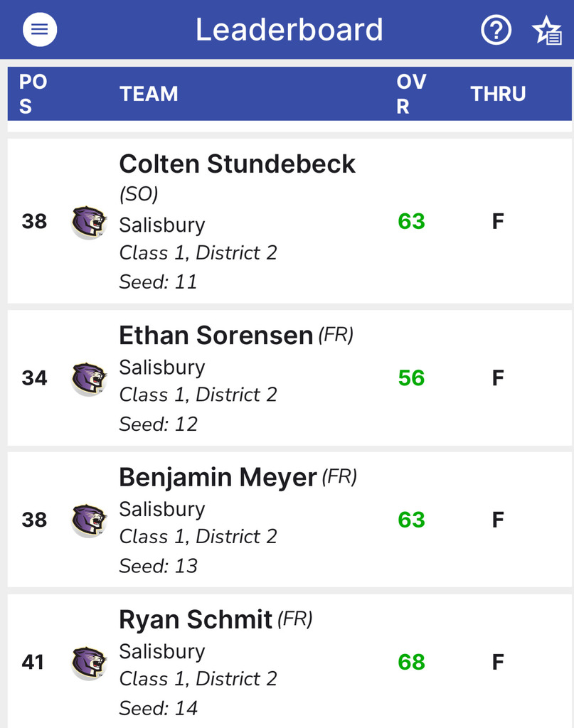Open the help question mark icon

coord(496,30)
